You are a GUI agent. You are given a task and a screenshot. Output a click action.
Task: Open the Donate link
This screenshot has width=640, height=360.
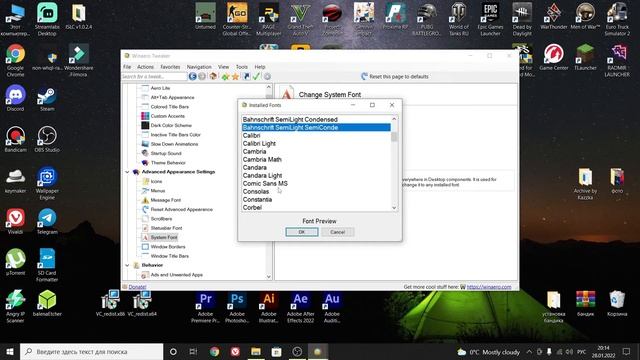[137, 287]
